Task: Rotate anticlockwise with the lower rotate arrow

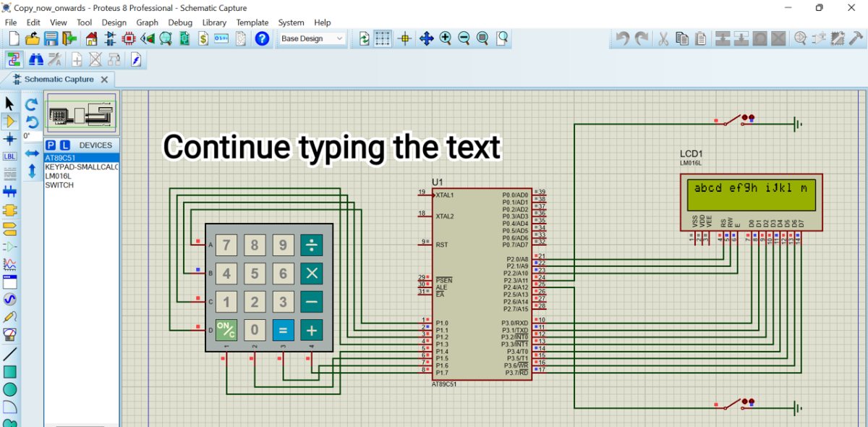Action: click(32, 121)
